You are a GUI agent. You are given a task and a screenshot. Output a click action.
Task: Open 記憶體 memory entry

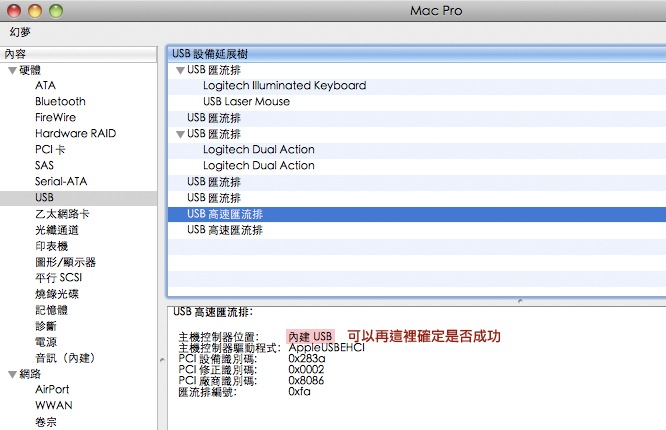51,310
